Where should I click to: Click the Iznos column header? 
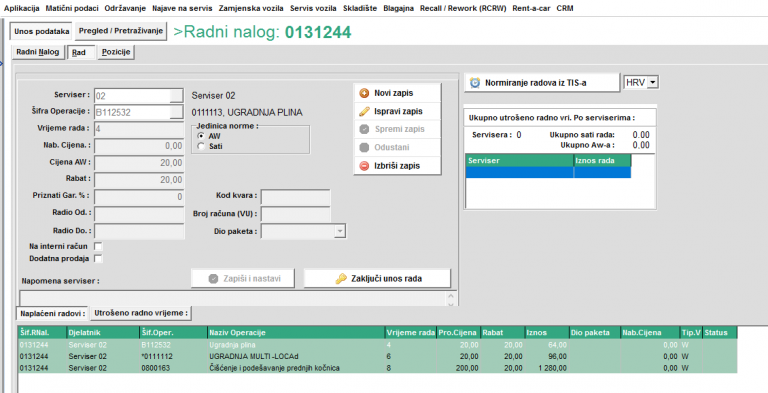click(x=547, y=333)
